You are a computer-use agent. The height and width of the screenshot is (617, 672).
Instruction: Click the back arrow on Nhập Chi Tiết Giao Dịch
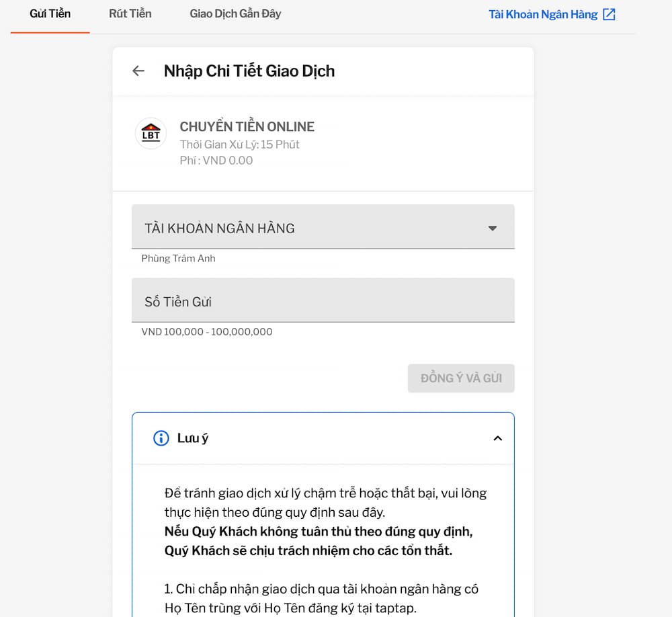point(138,71)
